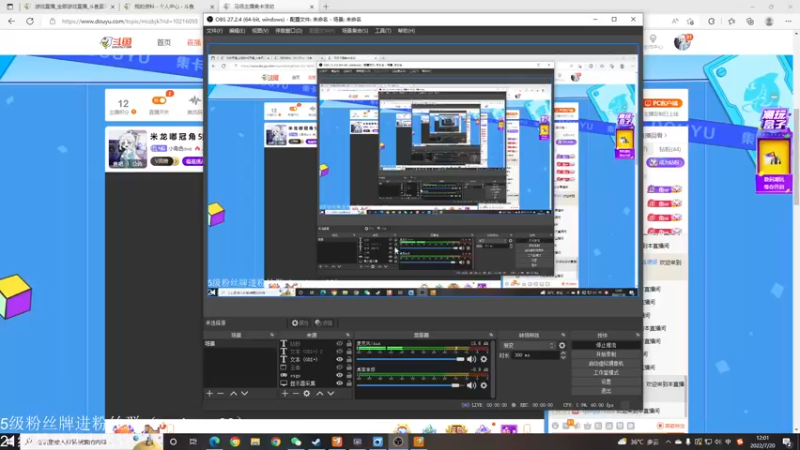Toggle the 直播开关 switch on Douyu page
800x450 pixels.
coord(159,101)
